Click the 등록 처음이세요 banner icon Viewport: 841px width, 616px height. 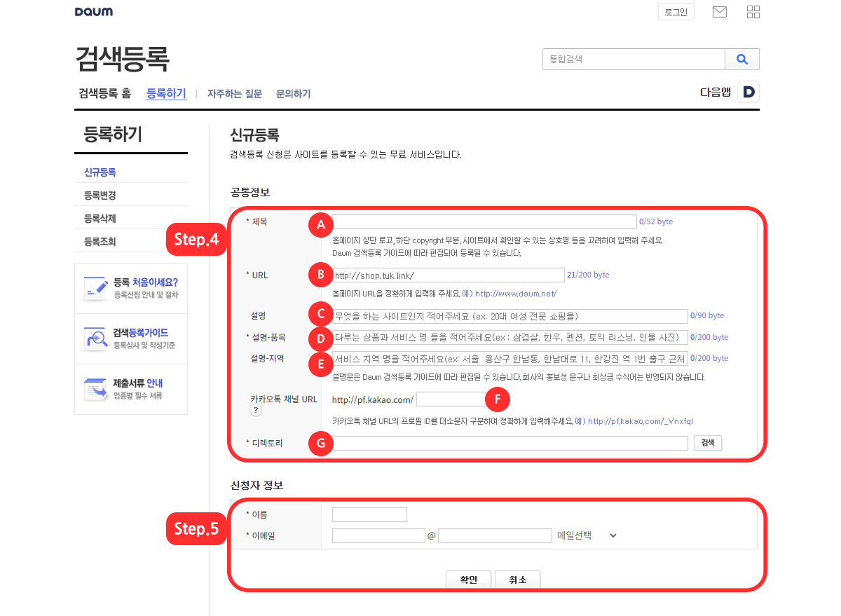tap(95, 287)
